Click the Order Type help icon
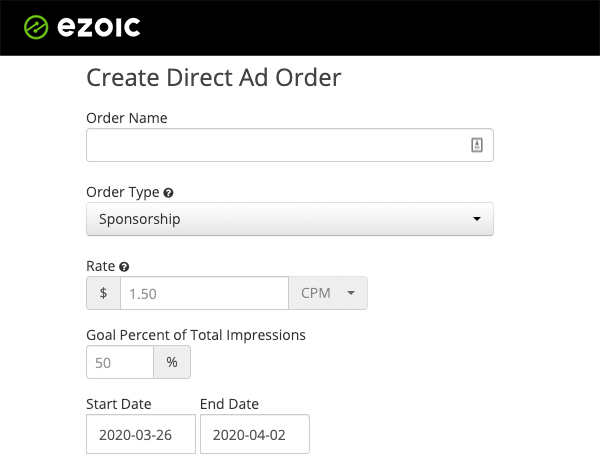Screen dimensions: 600x463 point(168,193)
